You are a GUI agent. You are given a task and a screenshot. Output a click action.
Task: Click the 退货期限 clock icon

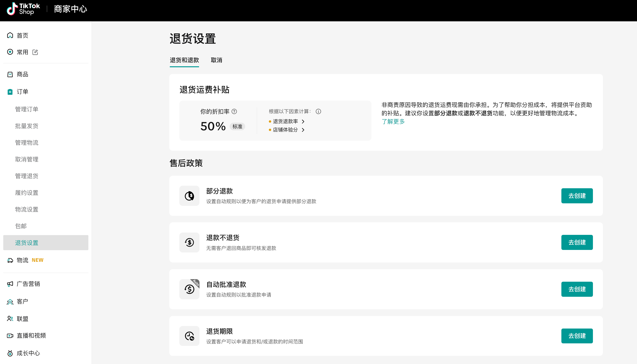pyautogui.click(x=189, y=336)
